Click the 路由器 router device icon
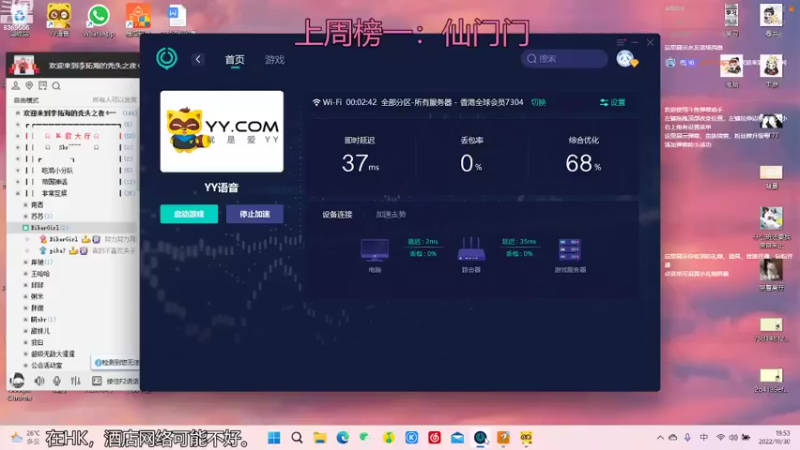Viewport: 800px width, 450px height. [x=471, y=249]
